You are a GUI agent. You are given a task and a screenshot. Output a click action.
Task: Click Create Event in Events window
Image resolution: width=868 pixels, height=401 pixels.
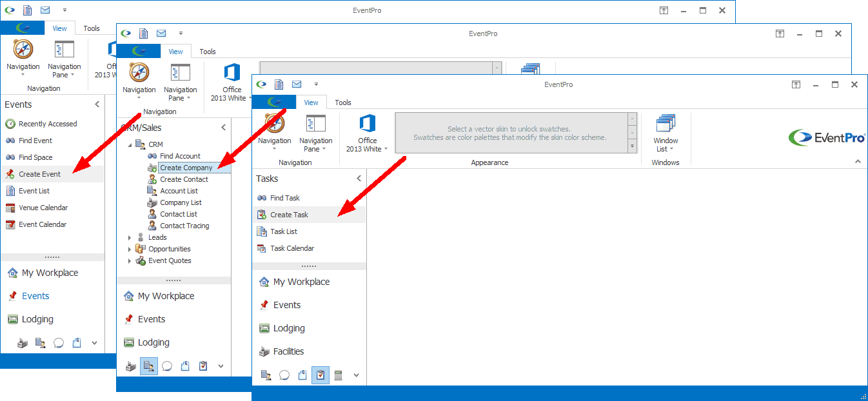click(52, 174)
